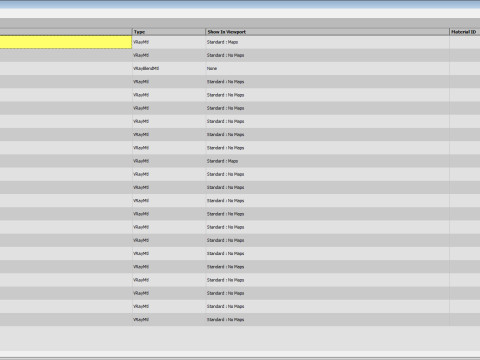Click Standard : Maps in the non-highlighted row
The width and height of the screenshot is (480, 360).
[x=222, y=161]
